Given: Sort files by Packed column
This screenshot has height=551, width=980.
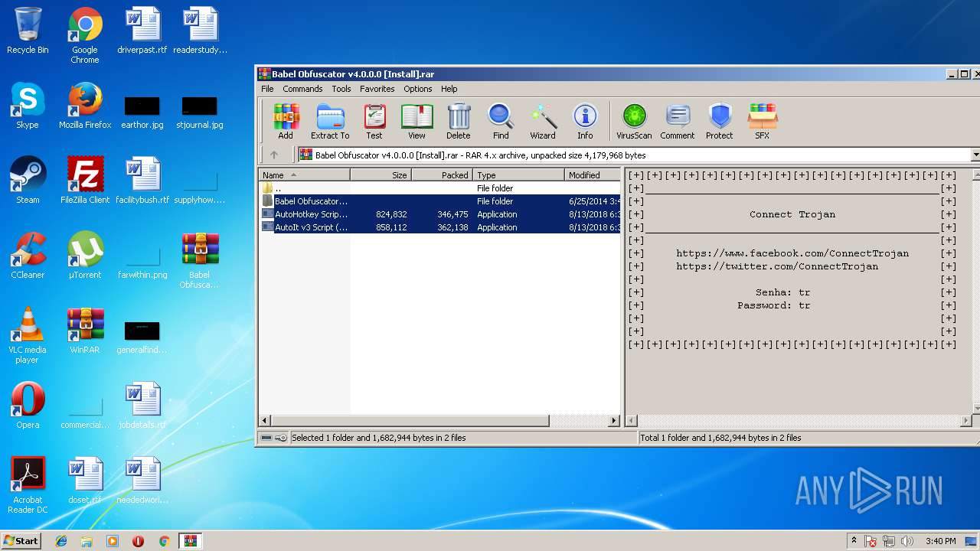Looking at the screenshot, I should [442, 175].
